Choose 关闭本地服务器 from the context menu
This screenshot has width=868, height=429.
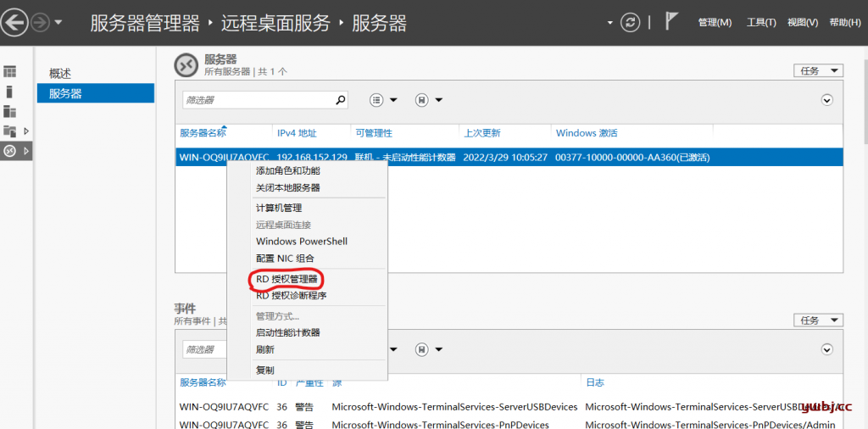click(288, 187)
